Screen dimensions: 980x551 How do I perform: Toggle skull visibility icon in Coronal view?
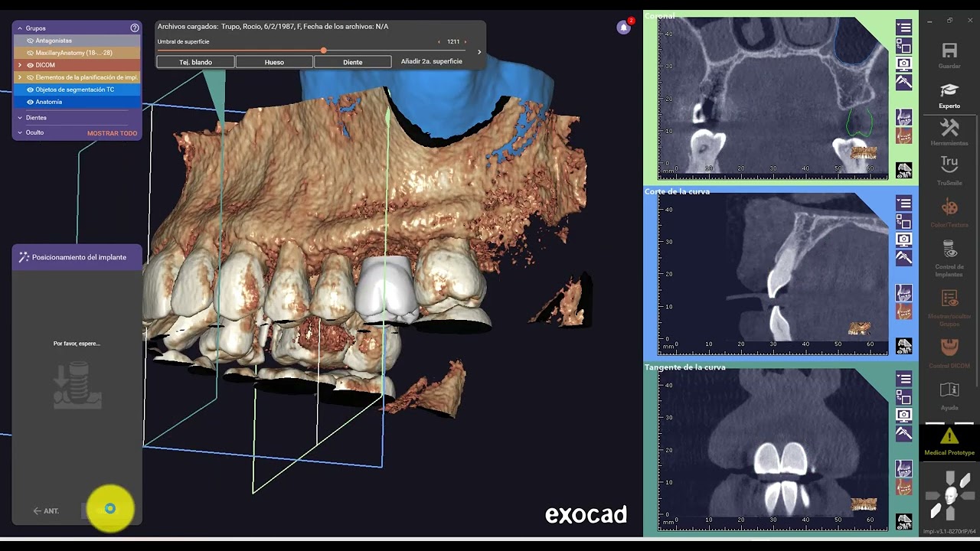point(904,171)
